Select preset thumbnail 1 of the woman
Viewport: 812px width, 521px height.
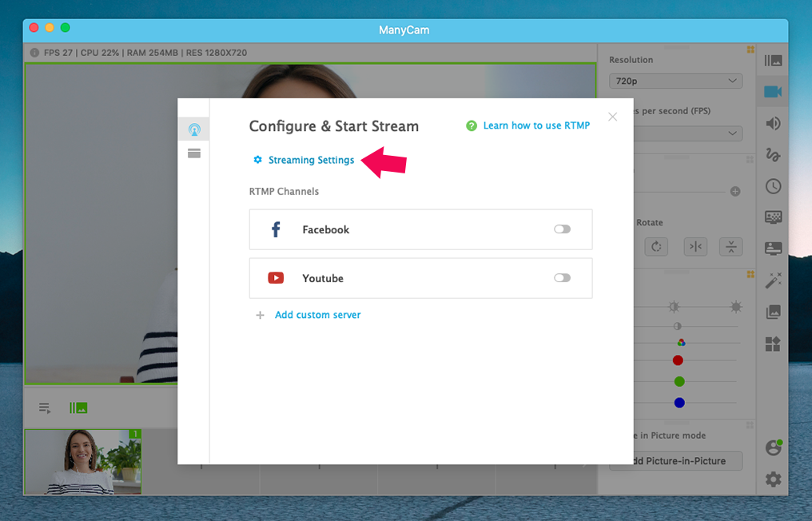(x=83, y=462)
